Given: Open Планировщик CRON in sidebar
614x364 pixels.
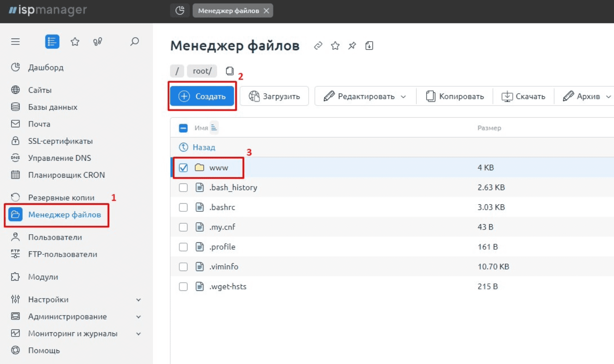Looking at the screenshot, I should (x=66, y=175).
